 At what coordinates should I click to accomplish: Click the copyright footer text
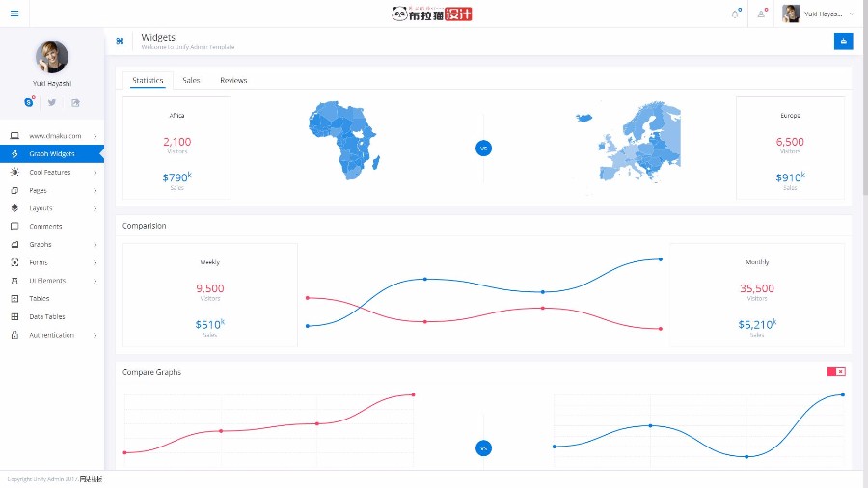pos(54,479)
